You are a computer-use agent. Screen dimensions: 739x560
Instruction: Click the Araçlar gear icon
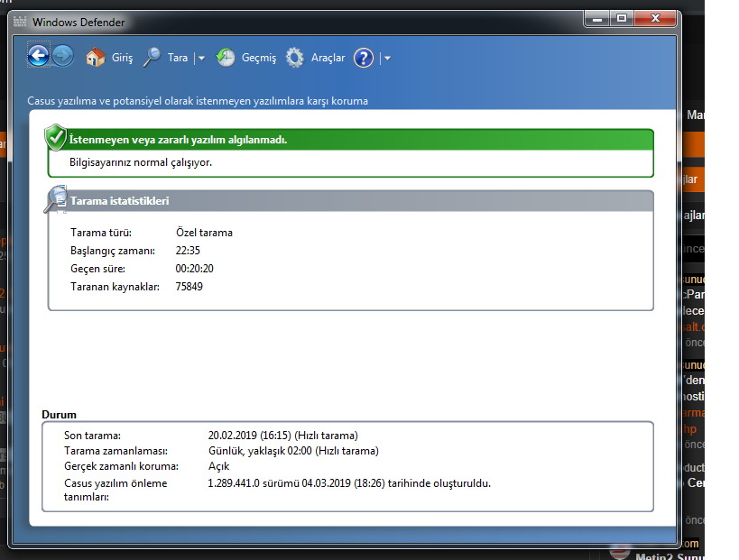point(295,58)
